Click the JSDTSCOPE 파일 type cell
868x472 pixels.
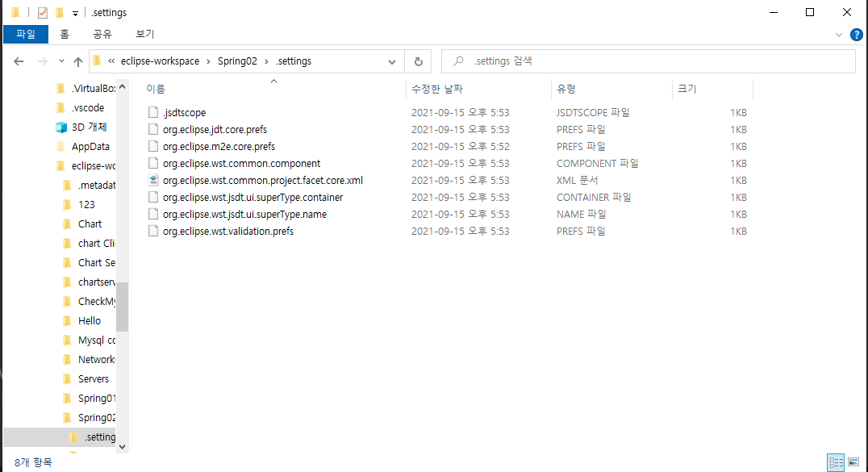point(593,112)
